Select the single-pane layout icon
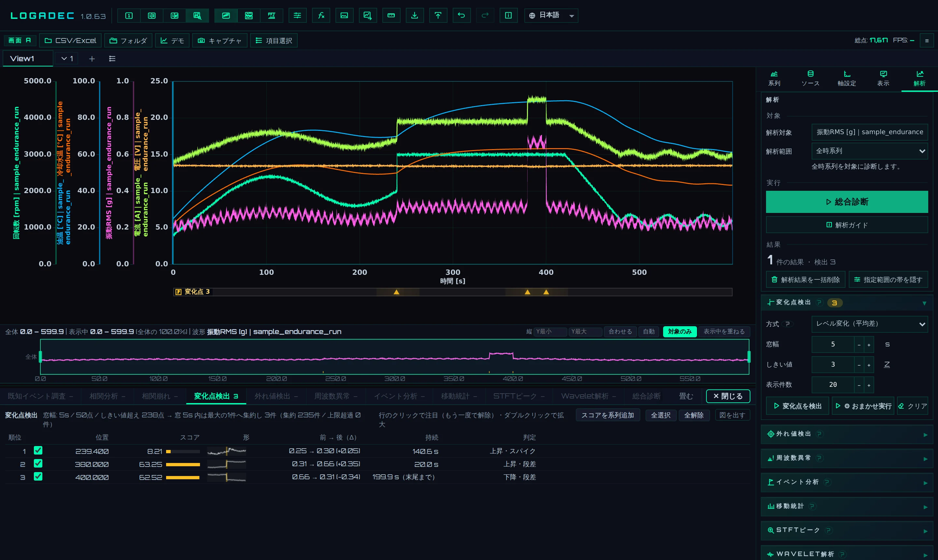 click(x=129, y=16)
